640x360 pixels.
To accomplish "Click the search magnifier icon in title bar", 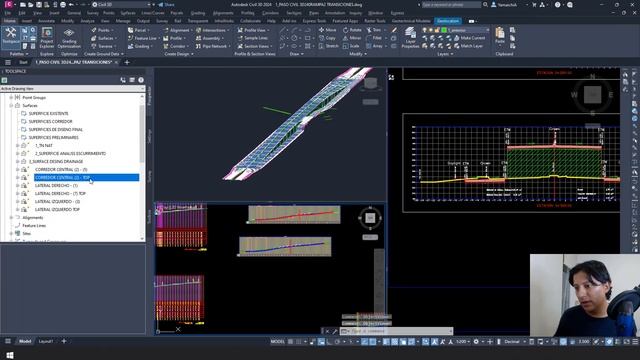I will click(485, 4).
